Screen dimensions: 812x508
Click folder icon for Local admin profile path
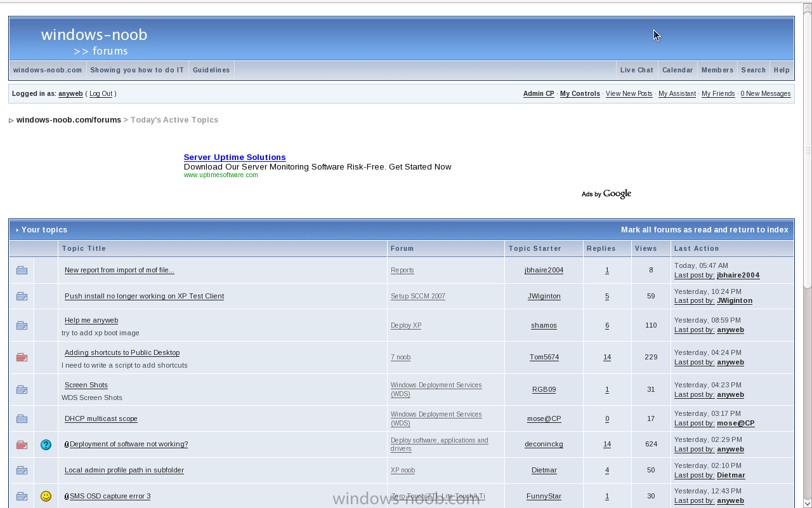pyautogui.click(x=22, y=471)
